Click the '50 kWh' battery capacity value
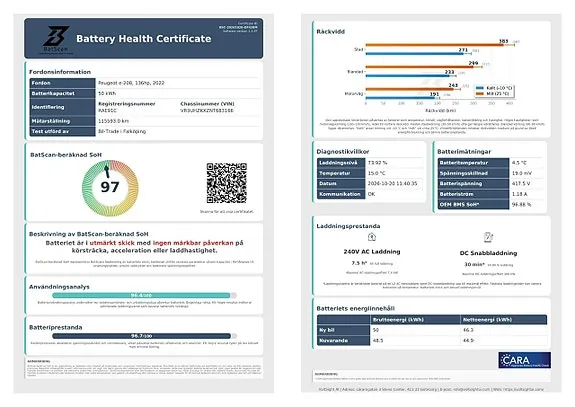Screen dimensions: 575x407 click(x=107, y=94)
